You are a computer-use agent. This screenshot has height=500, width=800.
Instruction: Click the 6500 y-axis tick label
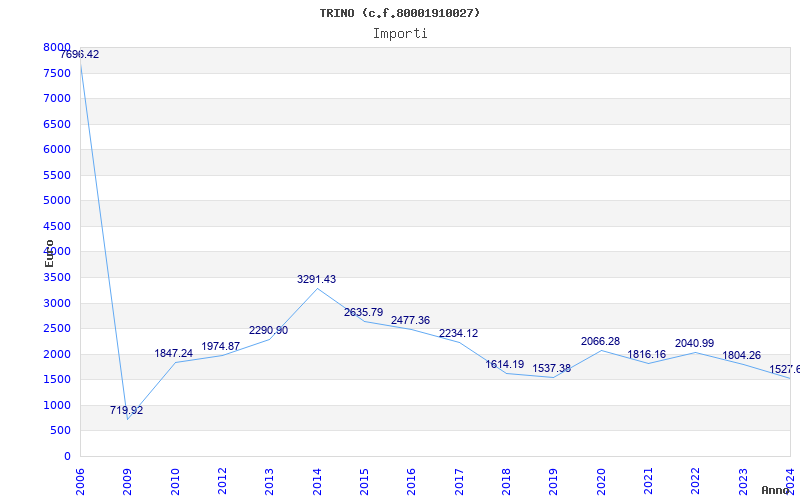point(57,124)
